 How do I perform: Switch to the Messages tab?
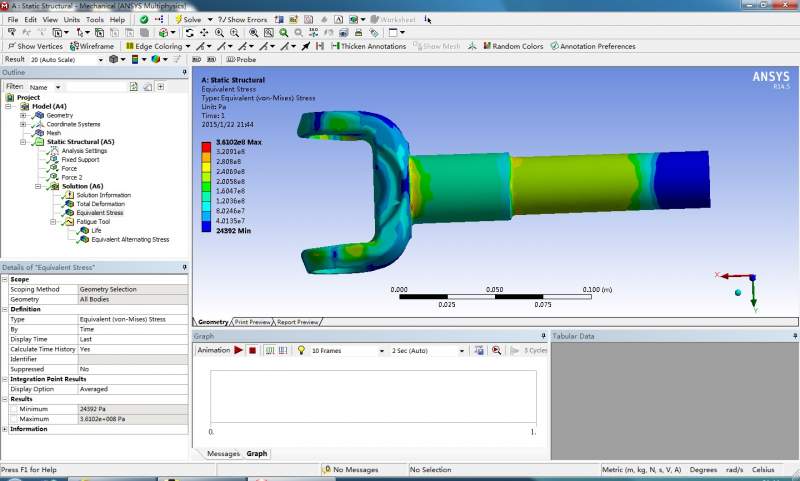223,453
